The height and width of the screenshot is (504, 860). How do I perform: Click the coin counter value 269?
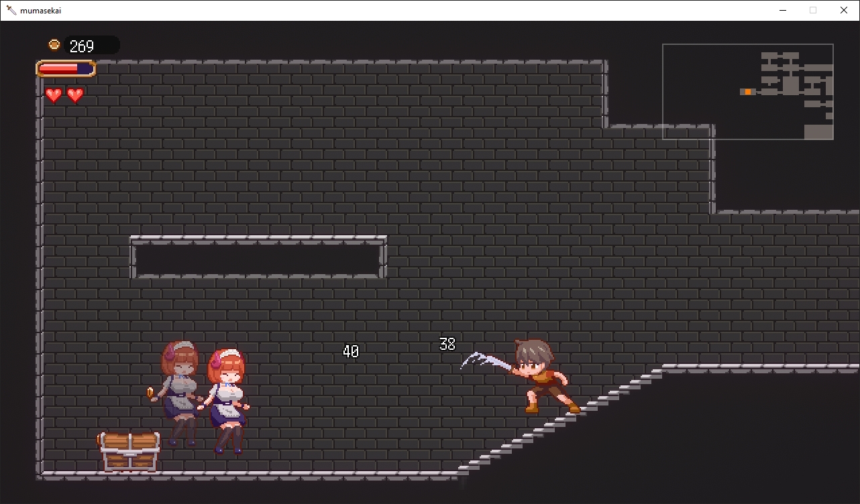[x=82, y=46]
